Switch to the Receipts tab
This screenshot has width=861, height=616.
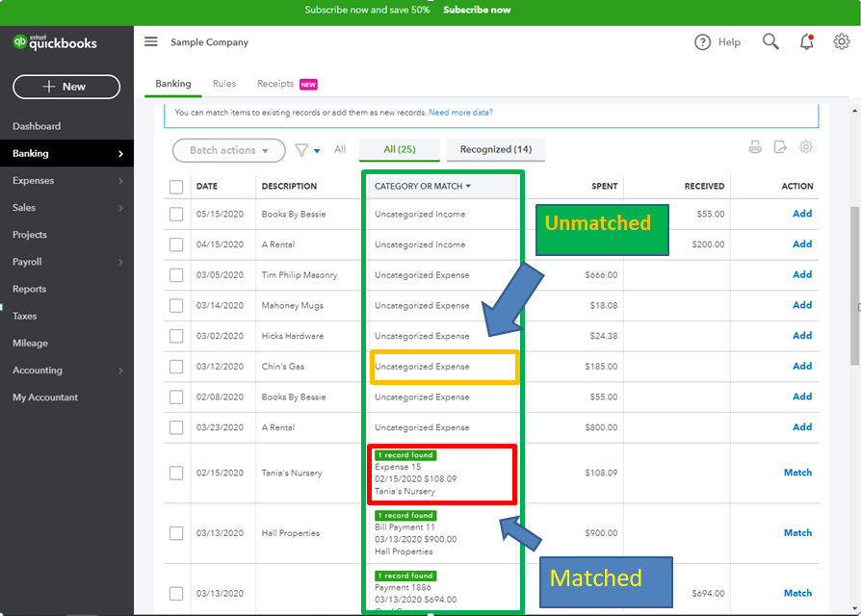point(275,84)
